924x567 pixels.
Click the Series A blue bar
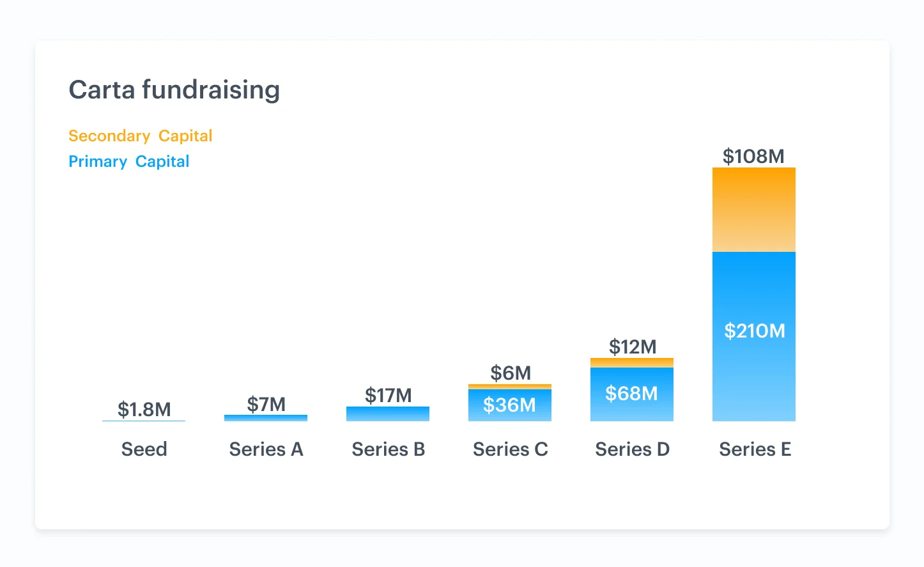(x=266, y=418)
